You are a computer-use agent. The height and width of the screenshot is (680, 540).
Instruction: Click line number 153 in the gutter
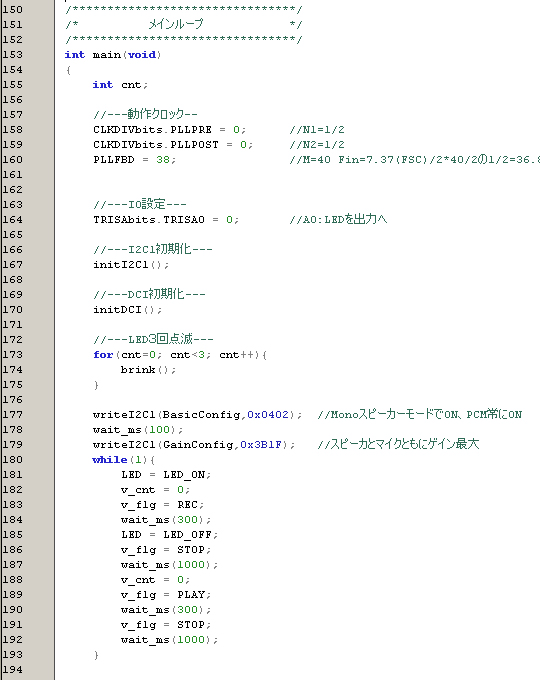[13, 55]
